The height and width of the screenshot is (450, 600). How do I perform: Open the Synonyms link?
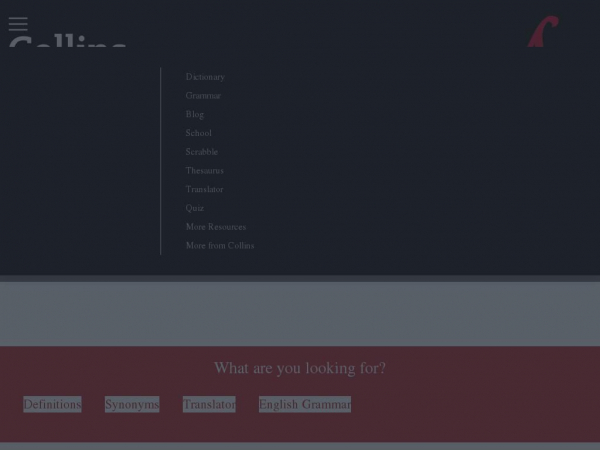pyautogui.click(x=132, y=404)
